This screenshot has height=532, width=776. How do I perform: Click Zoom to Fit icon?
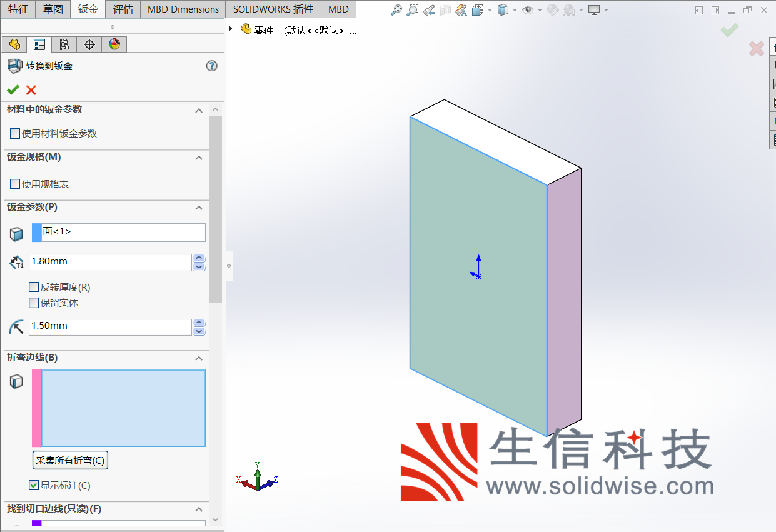click(x=396, y=10)
